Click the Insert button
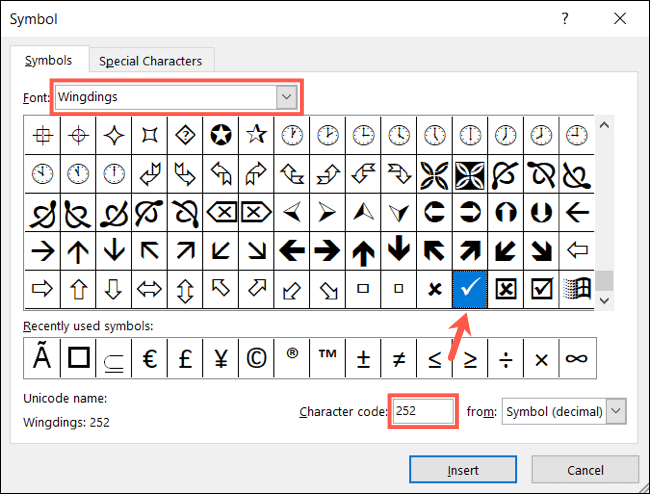Viewport: 650px width, 494px height. click(x=463, y=470)
